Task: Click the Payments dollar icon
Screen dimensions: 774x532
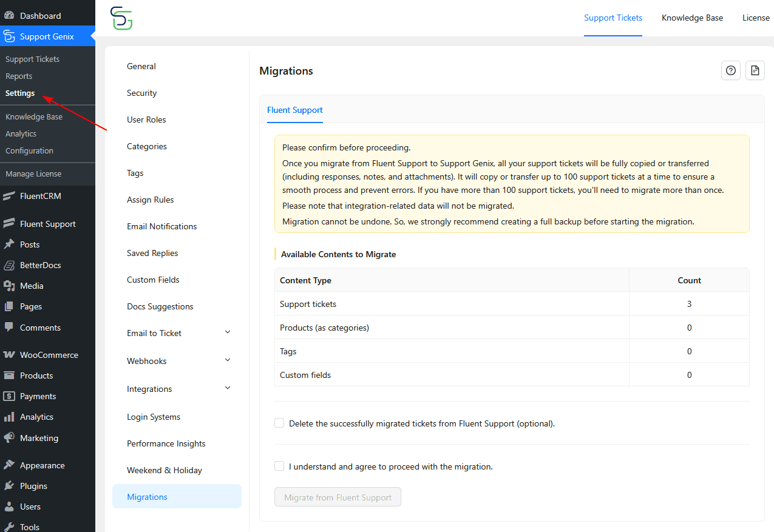Action: coord(9,396)
